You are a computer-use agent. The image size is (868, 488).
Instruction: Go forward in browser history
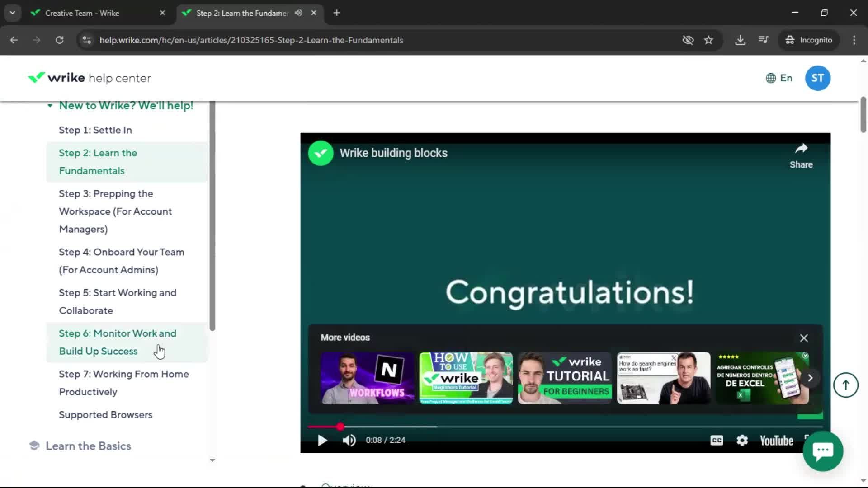37,40
